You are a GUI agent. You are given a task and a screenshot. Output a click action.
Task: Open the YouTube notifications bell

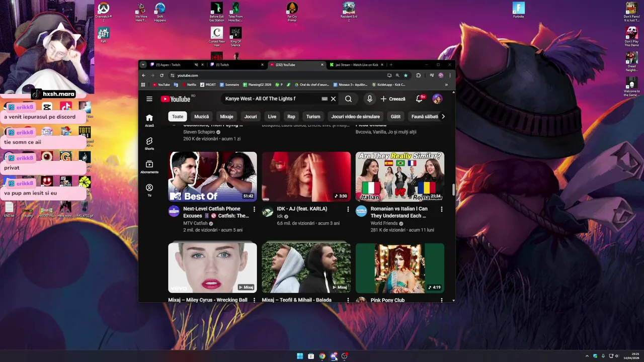pyautogui.click(x=419, y=99)
